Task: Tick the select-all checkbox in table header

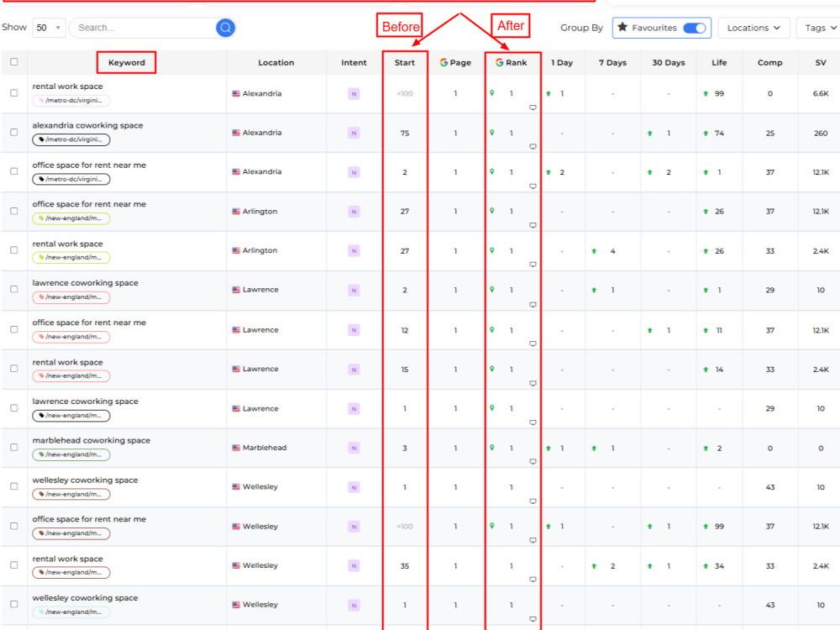Action: 14,61
